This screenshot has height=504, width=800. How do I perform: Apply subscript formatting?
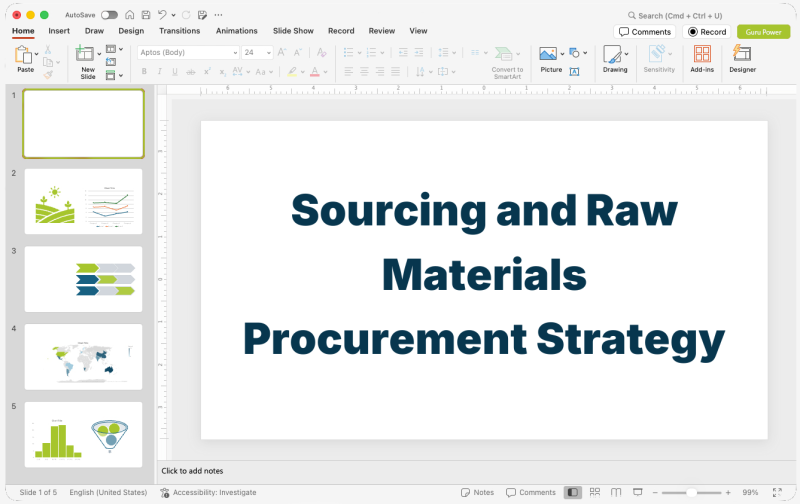[222, 72]
